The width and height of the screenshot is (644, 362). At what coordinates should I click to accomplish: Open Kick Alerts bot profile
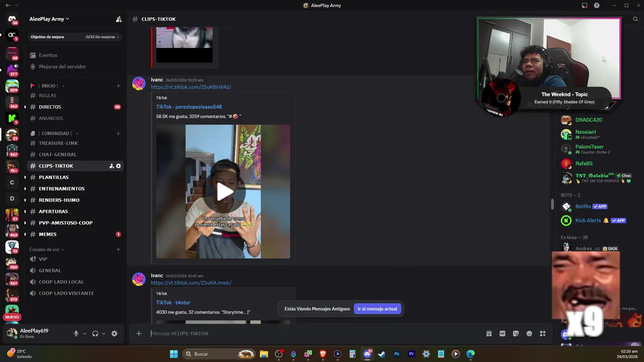click(x=589, y=220)
